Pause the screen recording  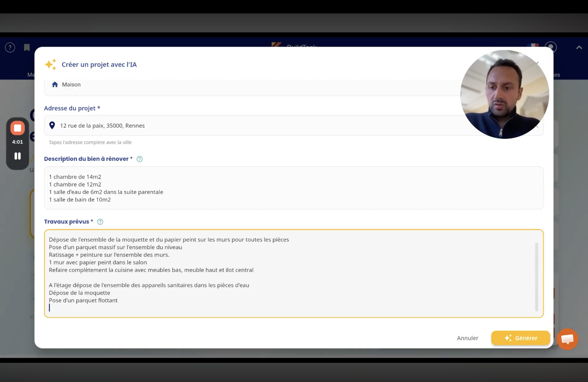click(18, 156)
